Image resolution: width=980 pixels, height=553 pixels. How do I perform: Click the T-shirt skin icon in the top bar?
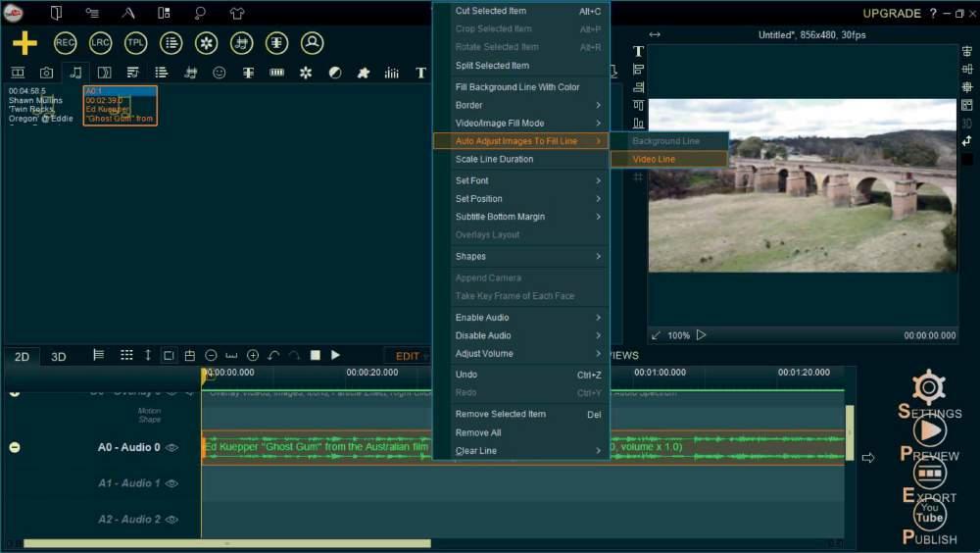tap(237, 14)
